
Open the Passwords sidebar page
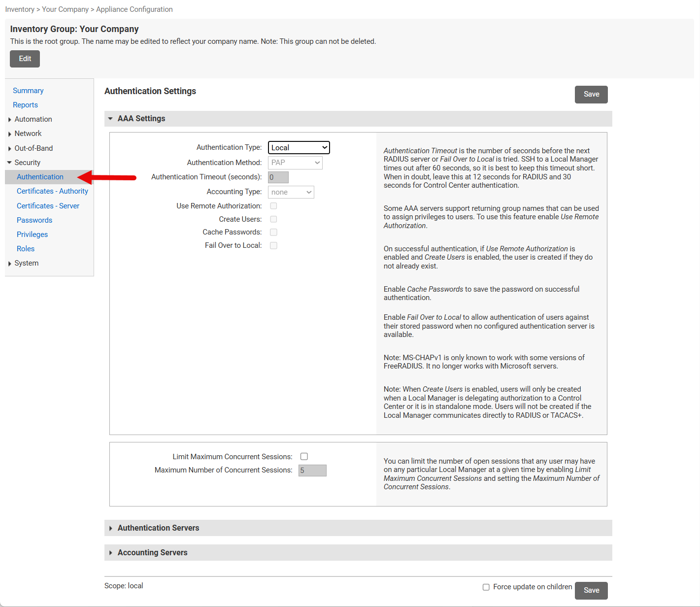[34, 220]
